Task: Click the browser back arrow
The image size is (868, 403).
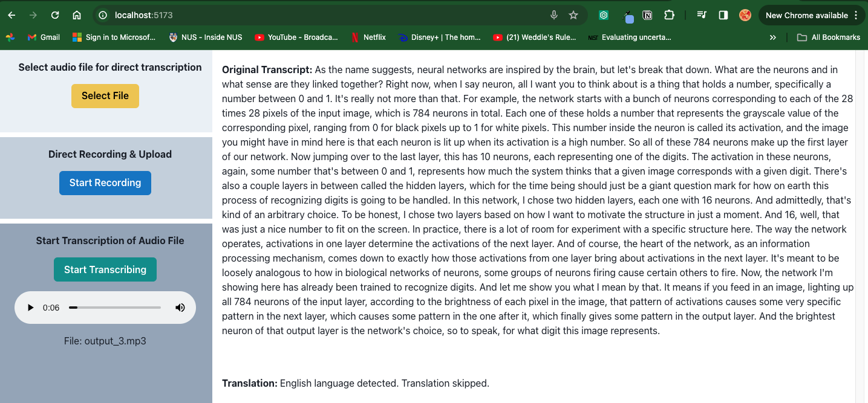Action: (11, 15)
